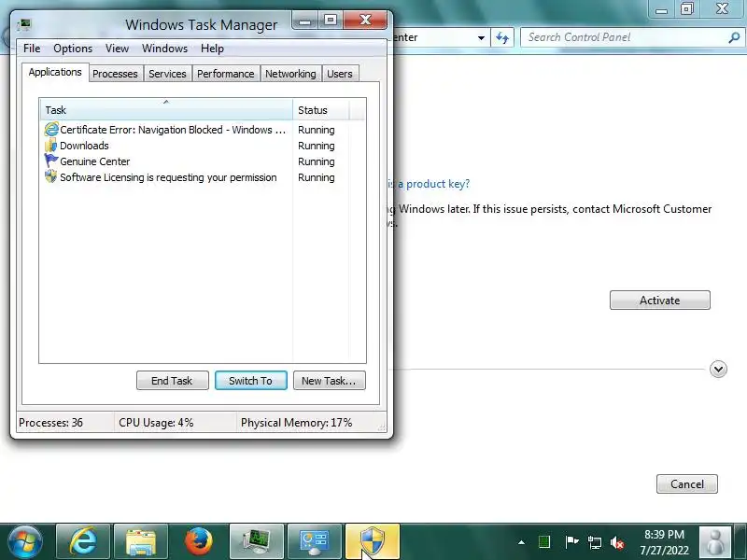Image resolution: width=747 pixels, height=560 pixels.
Task: Click the Task Manager title bar icon
Action: point(24,24)
